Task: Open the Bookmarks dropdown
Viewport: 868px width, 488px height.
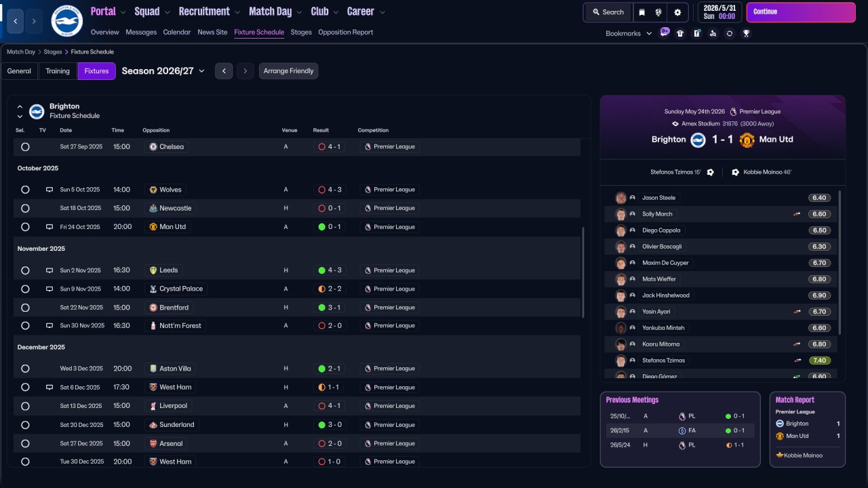Action: [x=629, y=33]
